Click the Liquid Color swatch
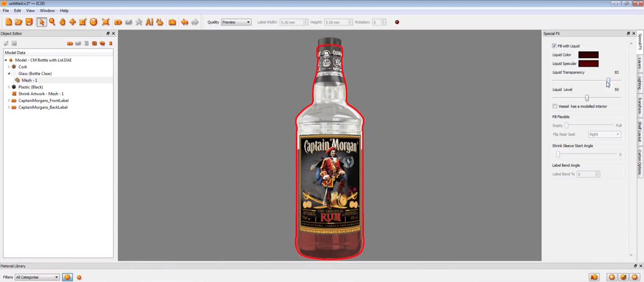The height and width of the screenshot is (282, 644). (x=588, y=55)
